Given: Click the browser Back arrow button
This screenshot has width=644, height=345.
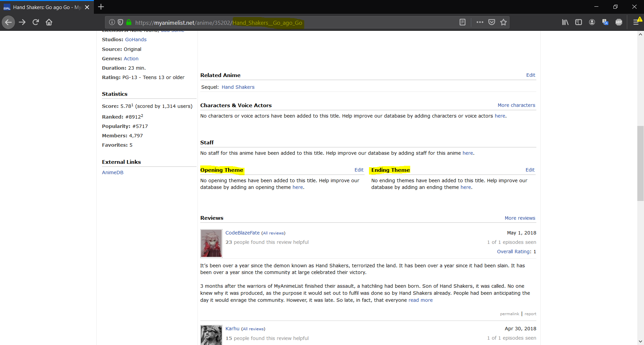Looking at the screenshot, I should pos(8,22).
